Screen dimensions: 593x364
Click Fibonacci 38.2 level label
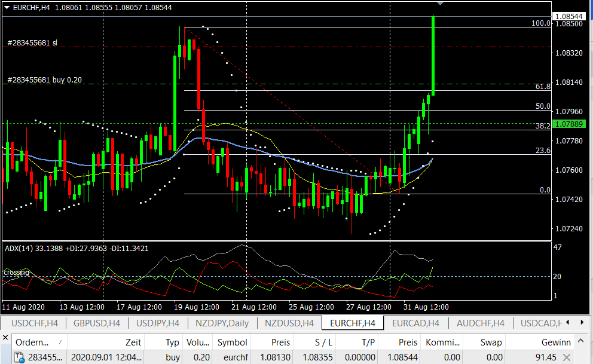(x=543, y=126)
